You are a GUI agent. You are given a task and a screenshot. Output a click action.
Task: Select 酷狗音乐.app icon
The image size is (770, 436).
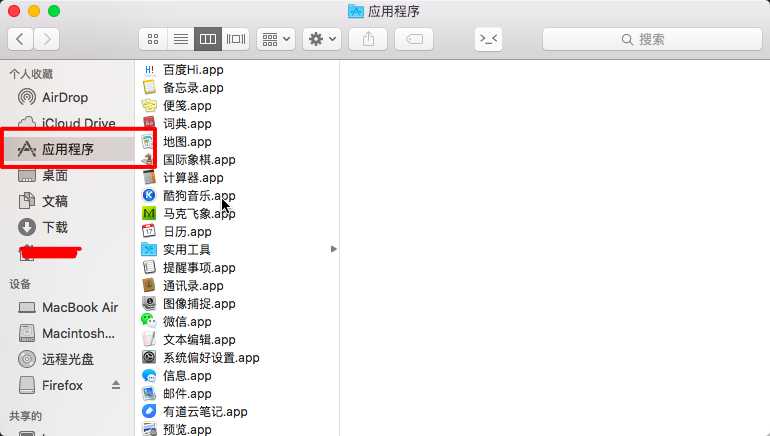(x=149, y=195)
